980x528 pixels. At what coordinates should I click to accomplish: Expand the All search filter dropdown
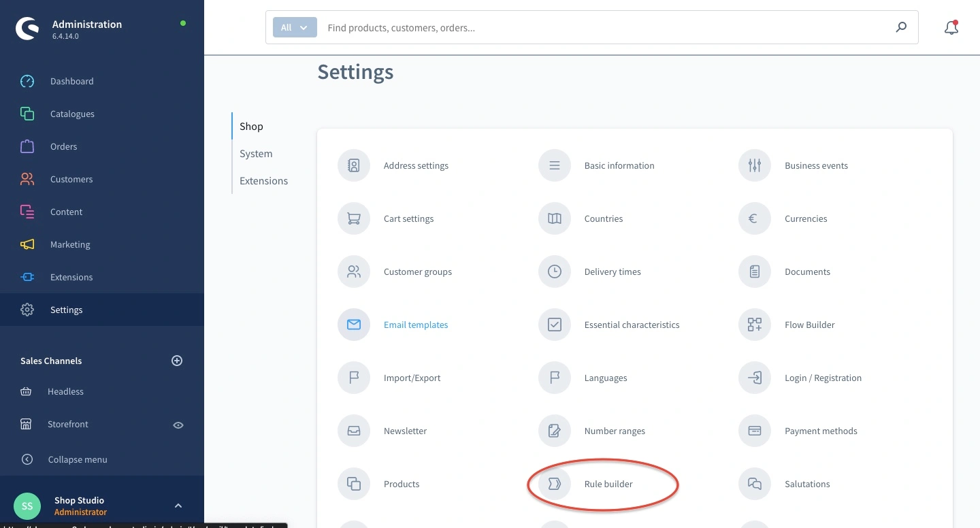tap(295, 28)
